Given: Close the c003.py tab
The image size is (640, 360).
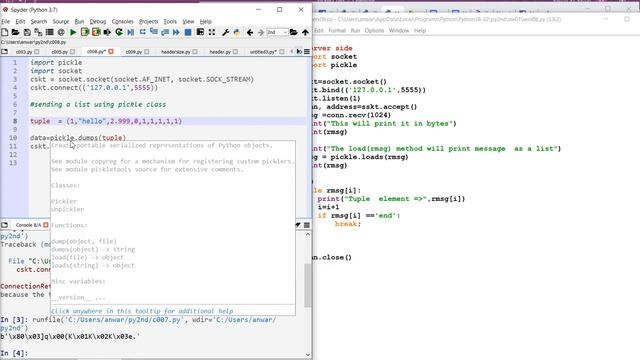Looking at the screenshot, I should [x=37, y=52].
